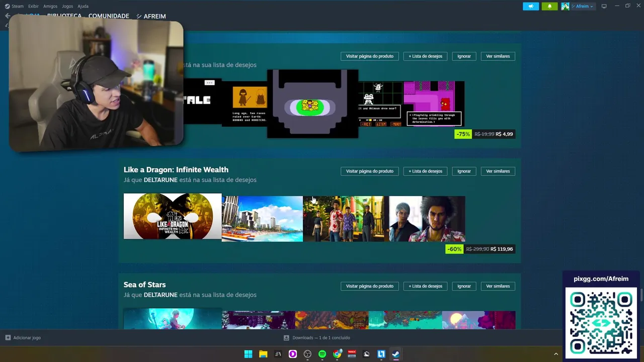Open Downloads status in bottom bar
The height and width of the screenshot is (362, 644).
(x=317, y=338)
